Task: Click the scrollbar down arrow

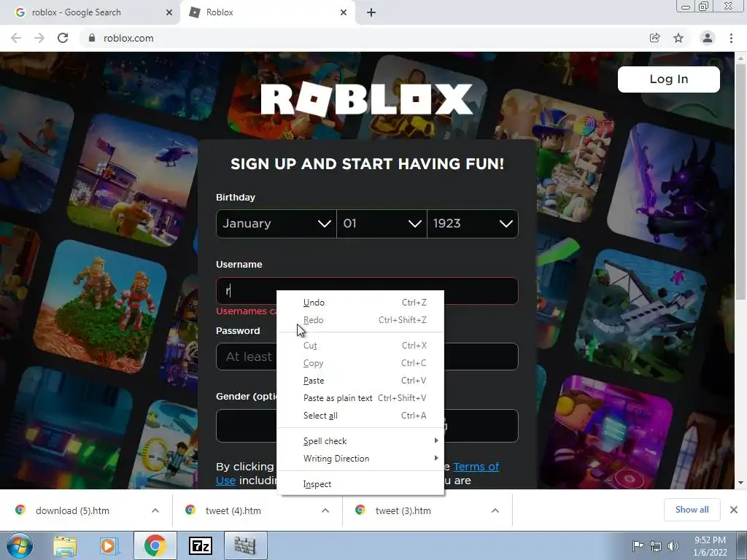Action: coord(740,483)
